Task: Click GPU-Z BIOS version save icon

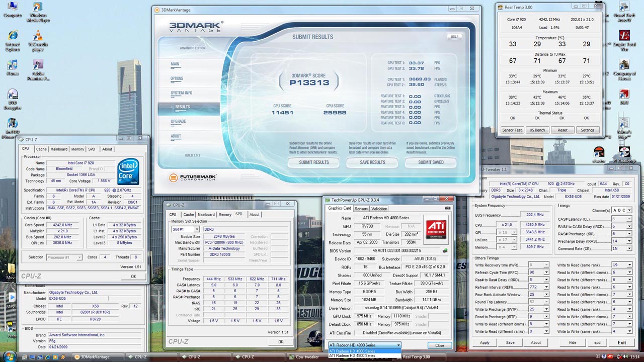Action: (x=445, y=250)
